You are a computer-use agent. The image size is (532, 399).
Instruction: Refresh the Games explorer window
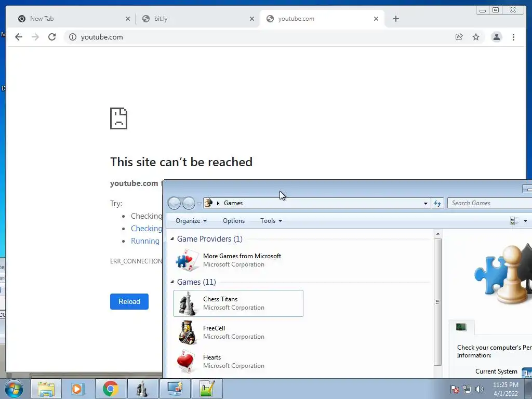tap(437, 203)
